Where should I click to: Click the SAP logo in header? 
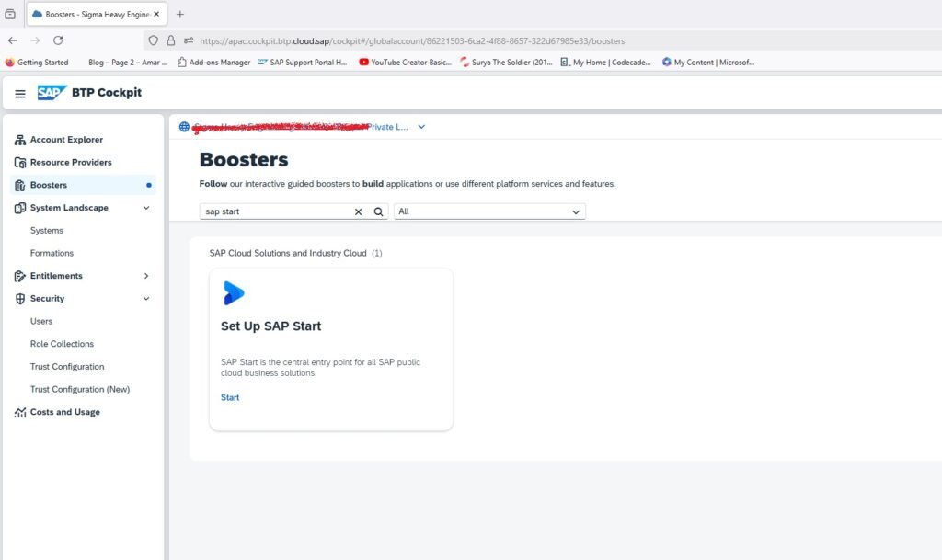(x=51, y=93)
